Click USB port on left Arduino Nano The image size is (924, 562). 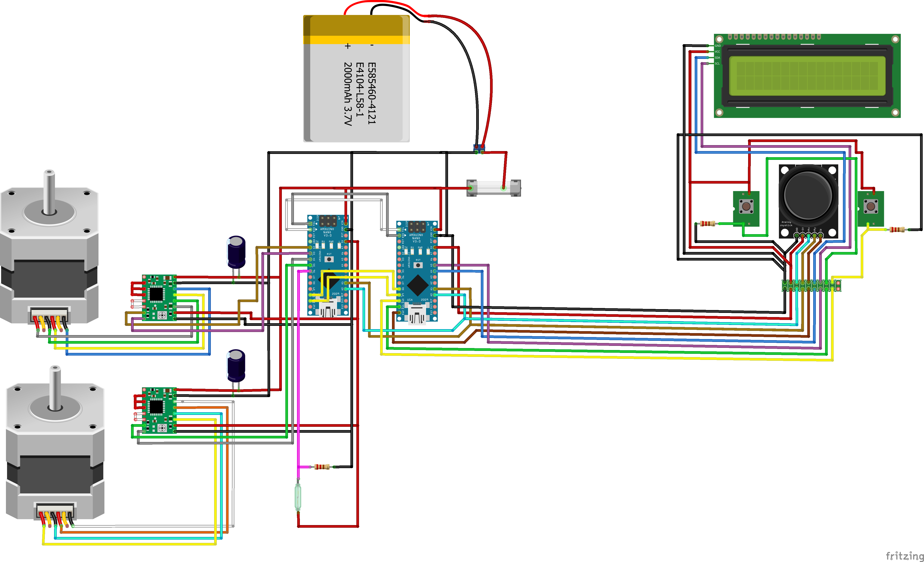(x=328, y=308)
